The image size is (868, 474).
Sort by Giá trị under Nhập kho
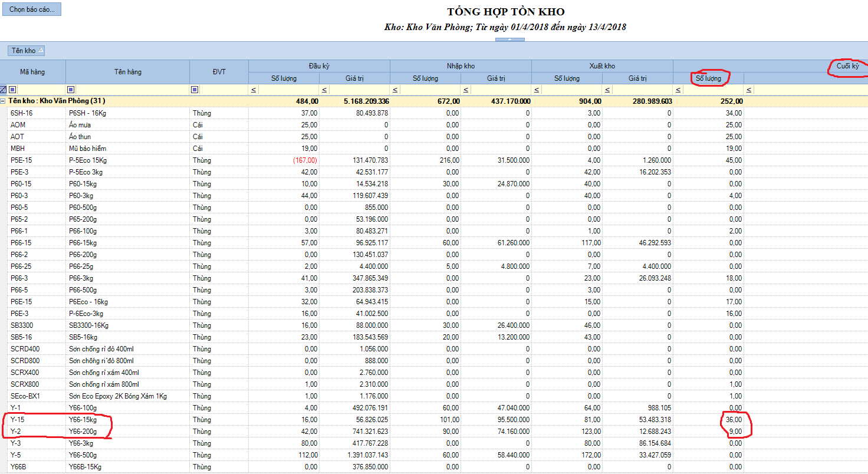(x=497, y=78)
